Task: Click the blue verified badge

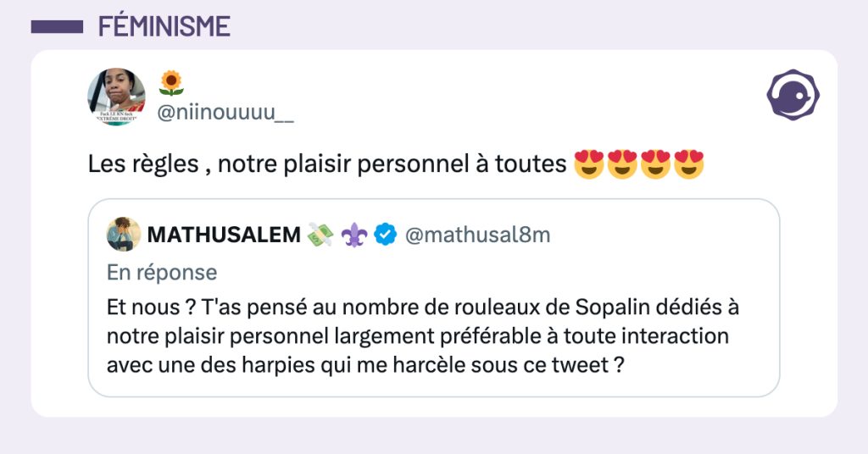Action: coord(386,235)
